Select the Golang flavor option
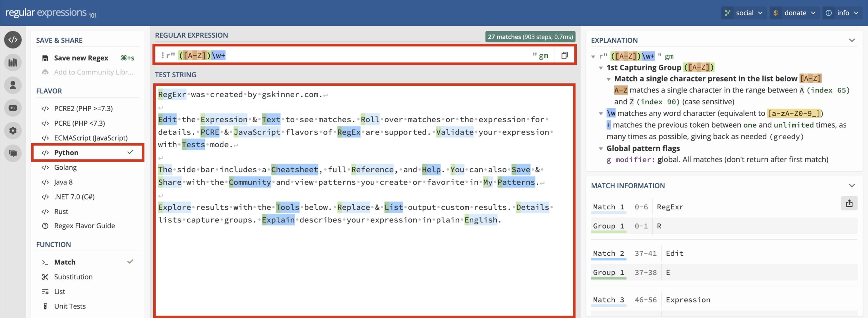 (x=65, y=167)
